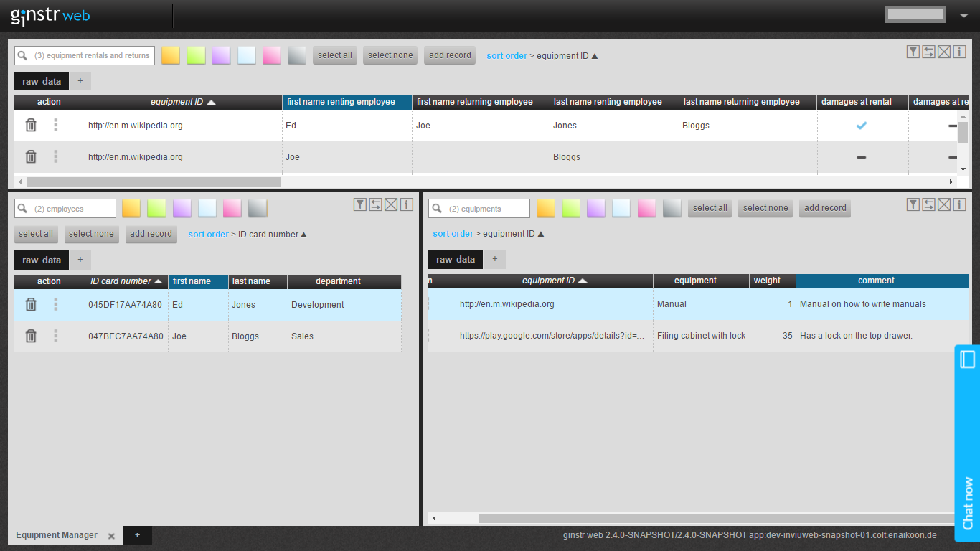Change ID card number sort order in employees table
Image resolution: width=980 pixels, height=551 pixels.
point(127,281)
